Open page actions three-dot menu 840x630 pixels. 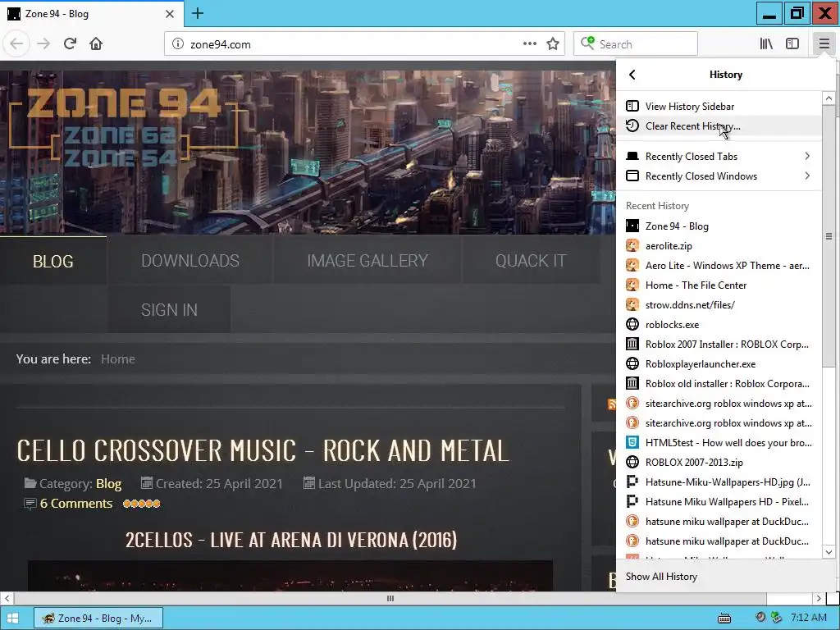click(x=529, y=44)
